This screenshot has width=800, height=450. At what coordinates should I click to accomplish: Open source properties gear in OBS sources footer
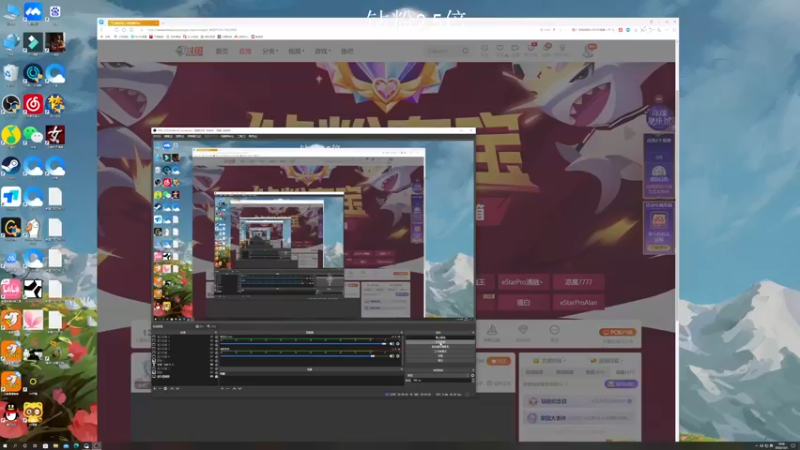pos(165,389)
